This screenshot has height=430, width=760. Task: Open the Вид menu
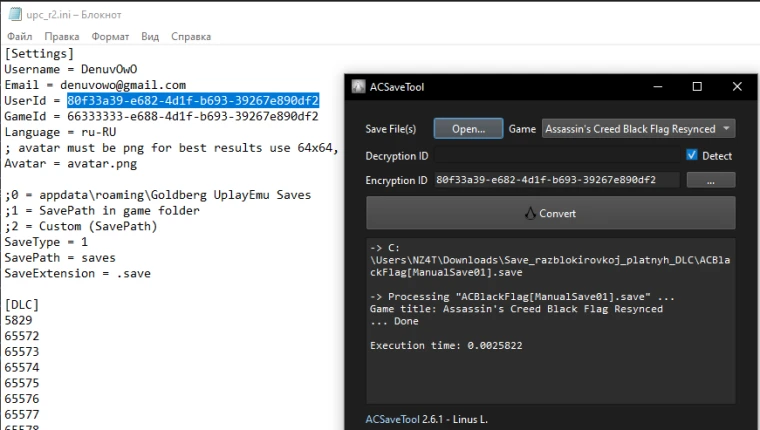coord(150,36)
